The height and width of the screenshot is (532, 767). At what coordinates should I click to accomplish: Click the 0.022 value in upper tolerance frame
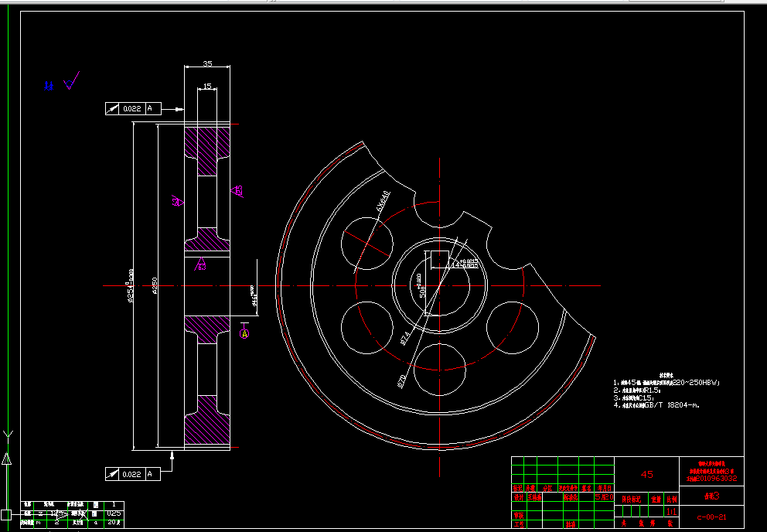(132, 109)
